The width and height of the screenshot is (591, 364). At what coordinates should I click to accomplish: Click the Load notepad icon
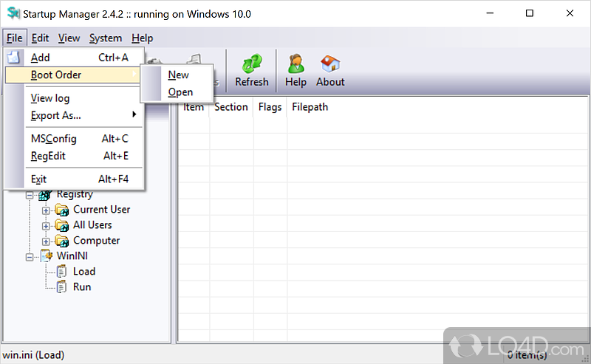61,271
